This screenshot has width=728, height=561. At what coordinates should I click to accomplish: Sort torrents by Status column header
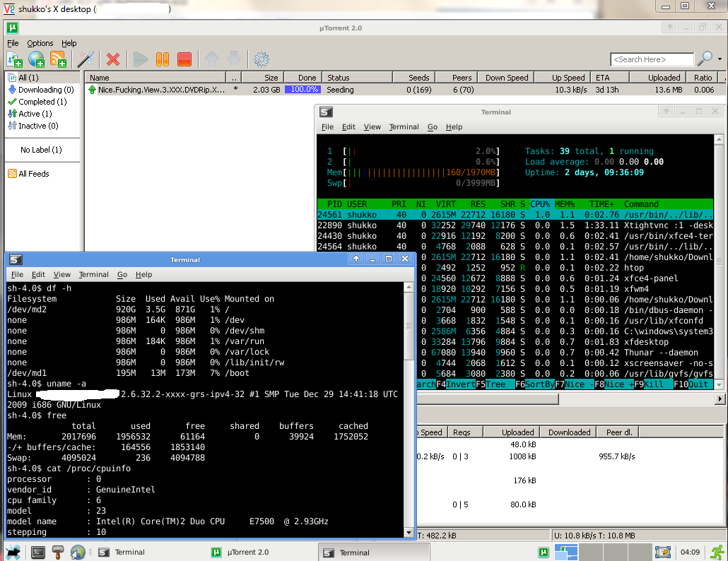tap(357, 78)
